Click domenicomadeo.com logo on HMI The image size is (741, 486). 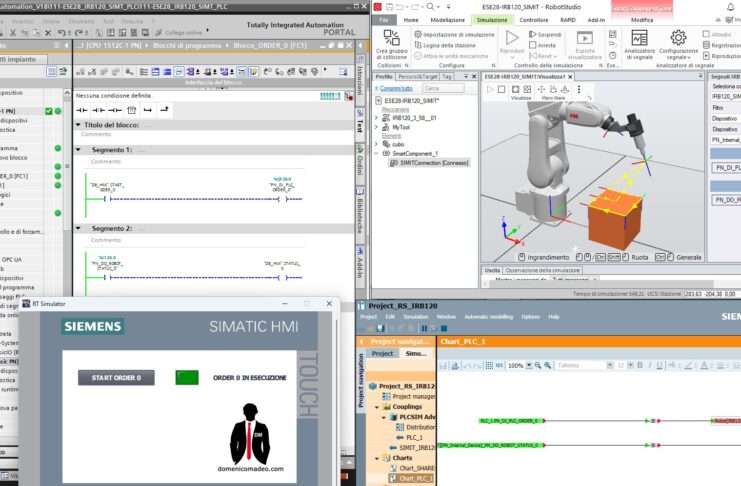[250, 438]
